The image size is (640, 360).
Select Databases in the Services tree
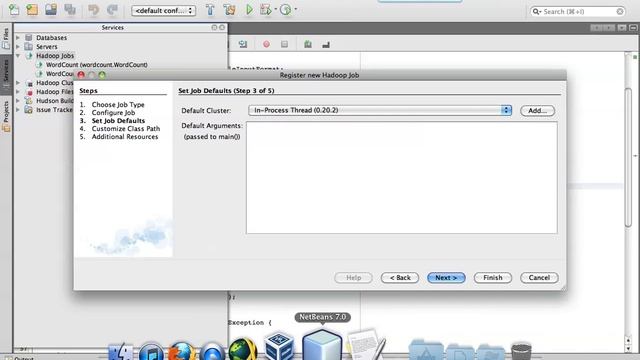pos(51,38)
